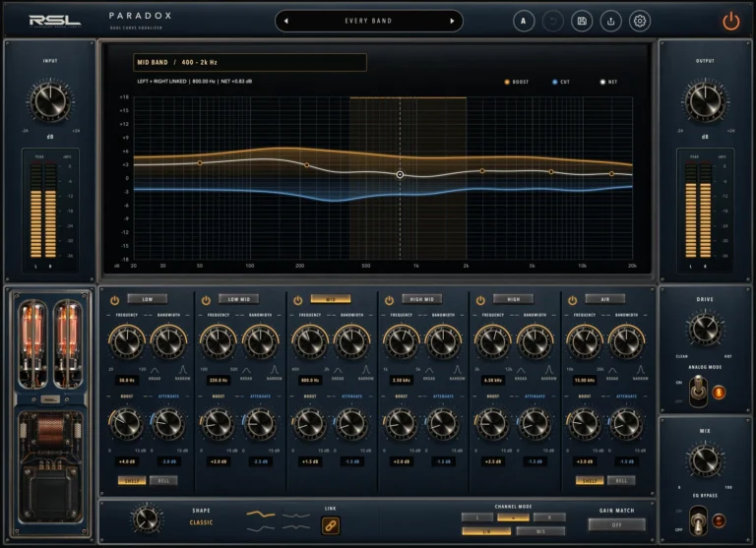Toggle the plugin power button
Image resolution: width=756 pixels, height=548 pixels.
[x=731, y=22]
